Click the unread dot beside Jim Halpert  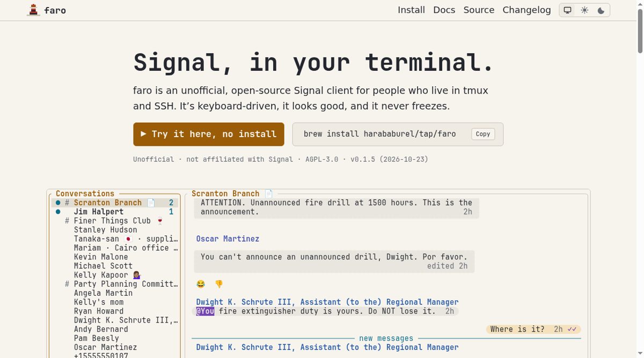[x=58, y=212]
